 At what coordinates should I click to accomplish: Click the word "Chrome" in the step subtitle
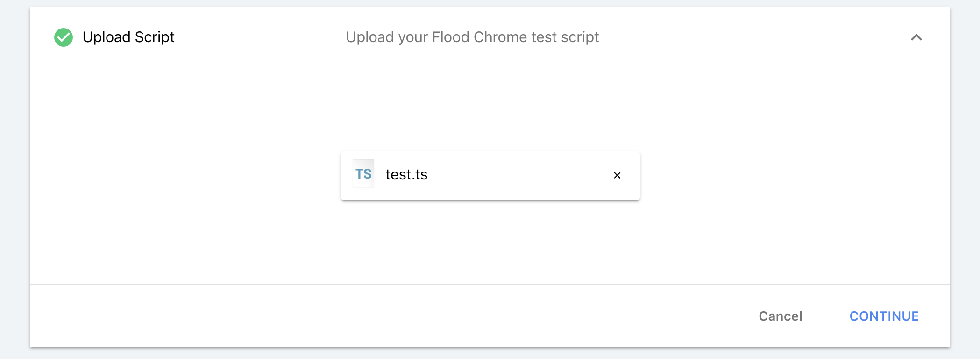pos(500,37)
